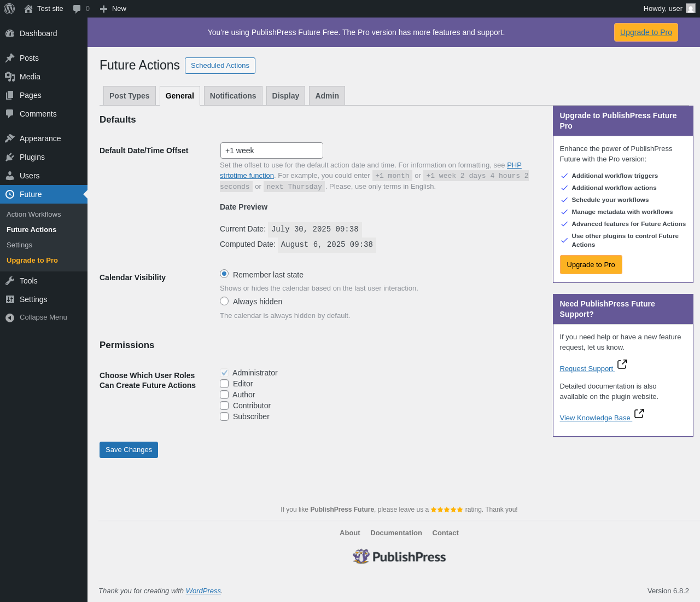Image resolution: width=700 pixels, height=602 pixels.
Task: Click the Future clock icon
Action: click(10, 194)
